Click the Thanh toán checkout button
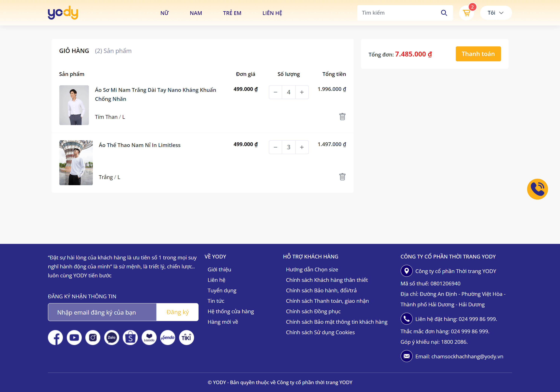Viewport: 560px width, 392px height. tap(478, 54)
